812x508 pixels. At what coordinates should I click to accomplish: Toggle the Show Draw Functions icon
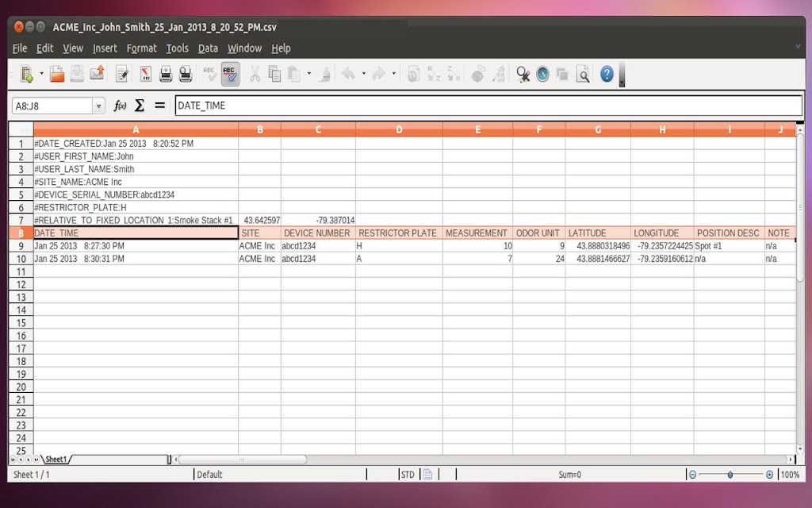499,74
